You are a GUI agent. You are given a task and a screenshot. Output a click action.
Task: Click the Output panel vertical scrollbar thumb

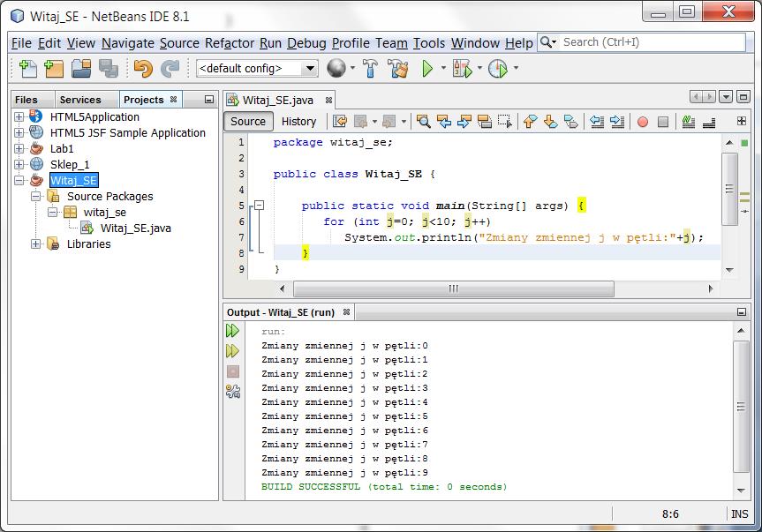(741, 407)
